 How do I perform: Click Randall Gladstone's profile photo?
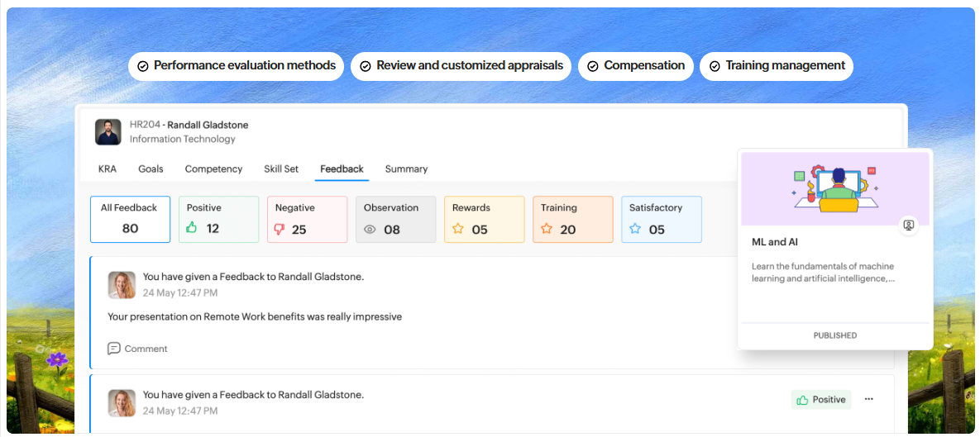tap(108, 131)
